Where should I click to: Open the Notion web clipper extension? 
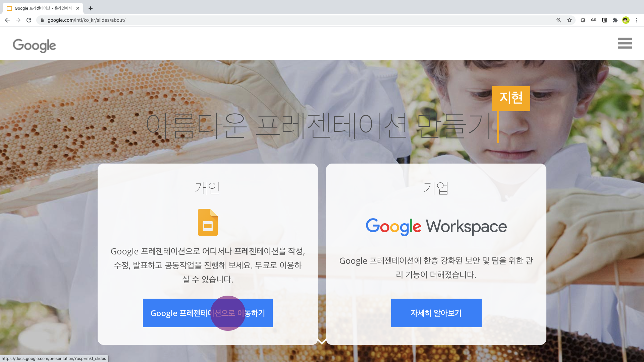click(x=604, y=20)
